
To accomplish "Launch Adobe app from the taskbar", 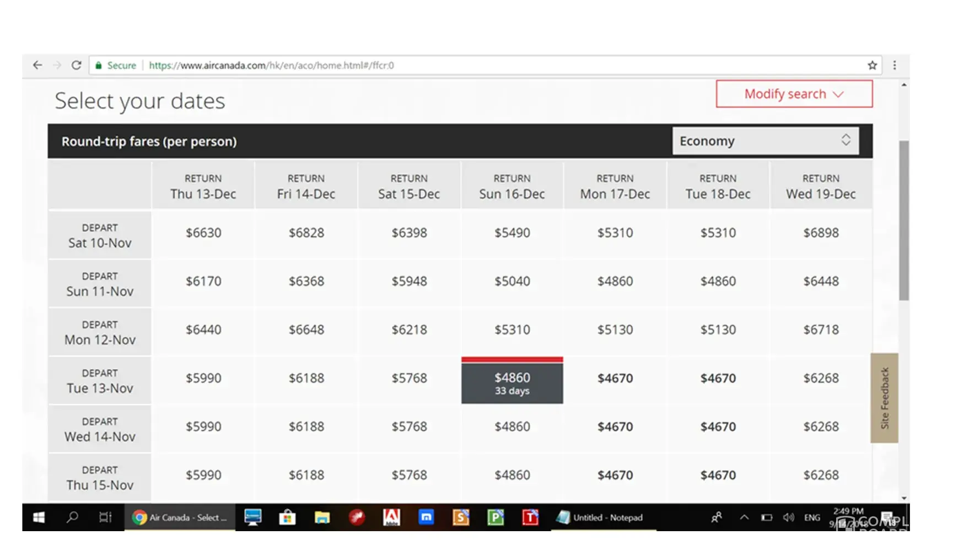I will 391,517.
